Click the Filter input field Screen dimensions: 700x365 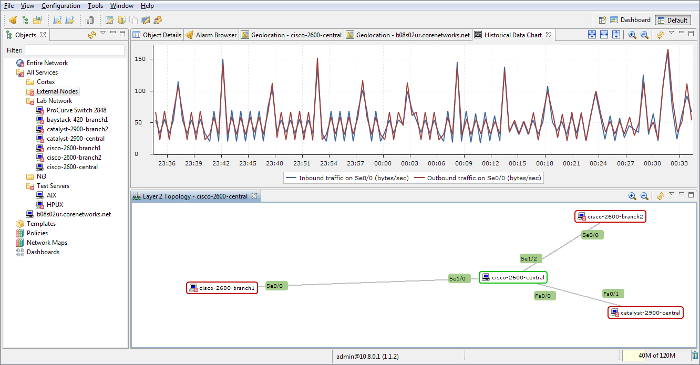[x=75, y=50]
